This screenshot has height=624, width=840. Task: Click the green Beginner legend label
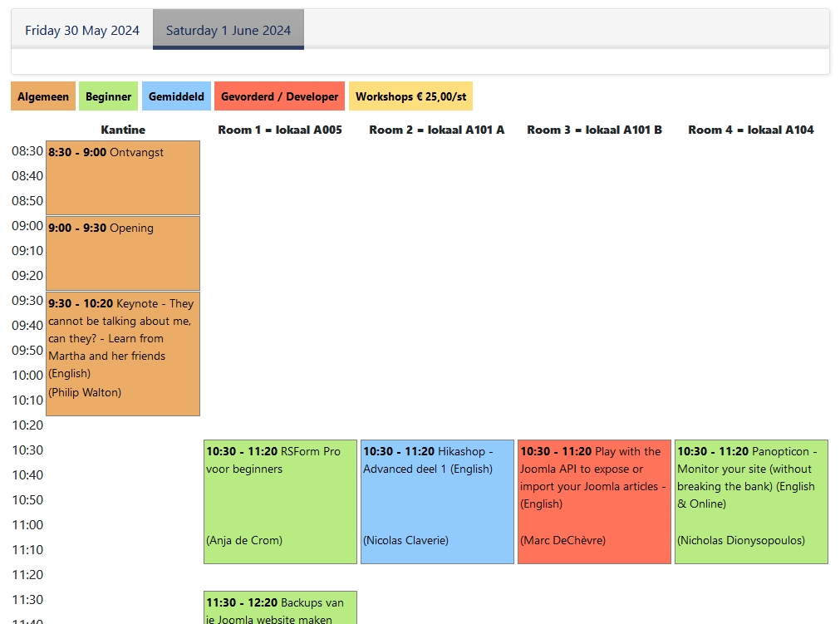click(108, 96)
